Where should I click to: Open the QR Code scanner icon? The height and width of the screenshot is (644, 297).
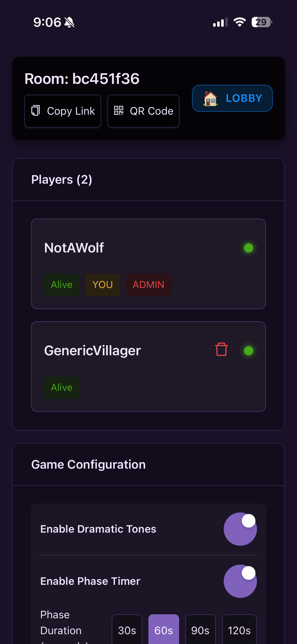click(119, 111)
